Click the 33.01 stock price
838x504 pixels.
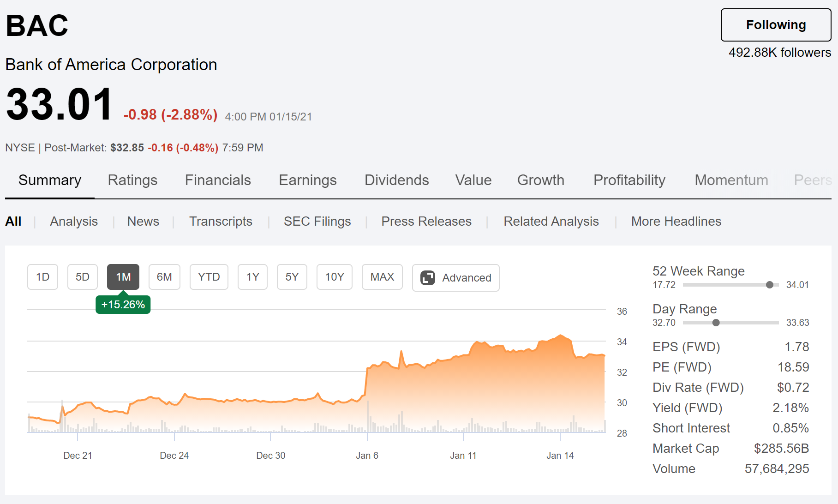pyautogui.click(x=60, y=104)
